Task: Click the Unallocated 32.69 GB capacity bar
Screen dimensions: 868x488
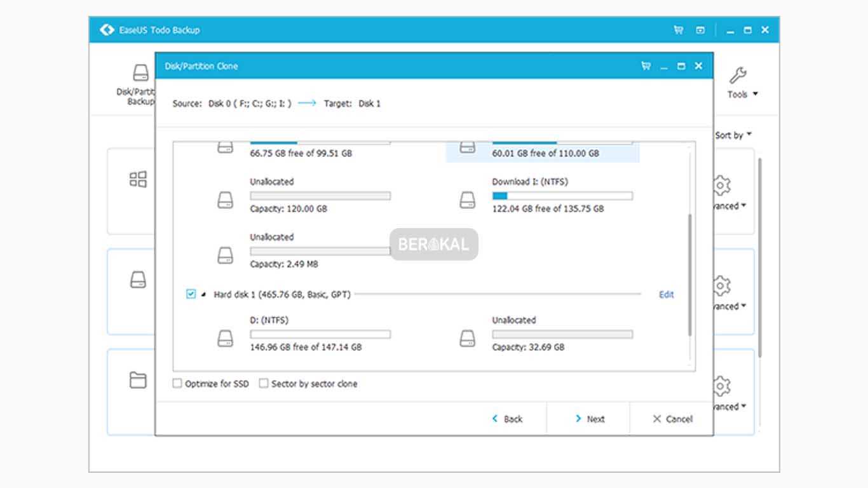Action: (562, 334)
